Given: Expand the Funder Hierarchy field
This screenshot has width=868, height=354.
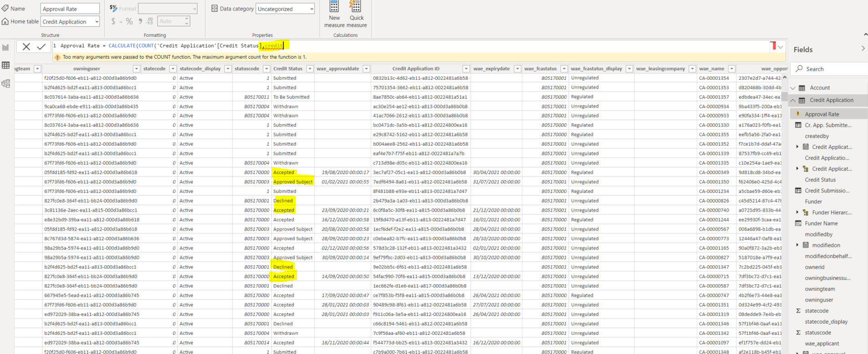Looking at the screenshot, I should coord(797,212).
